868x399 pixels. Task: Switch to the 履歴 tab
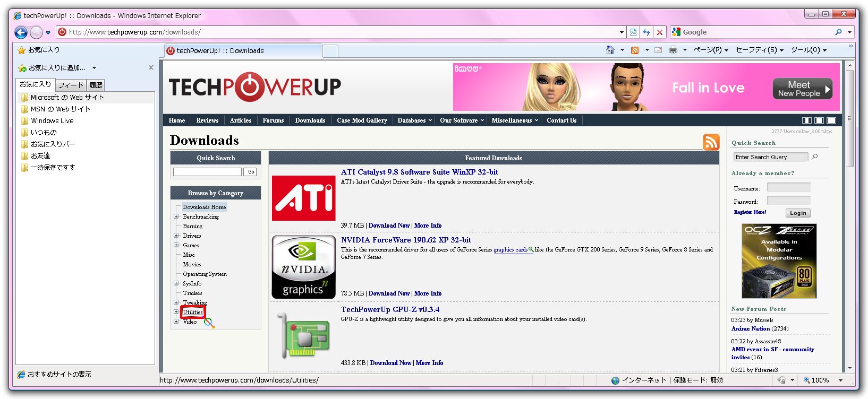[96, 85]
